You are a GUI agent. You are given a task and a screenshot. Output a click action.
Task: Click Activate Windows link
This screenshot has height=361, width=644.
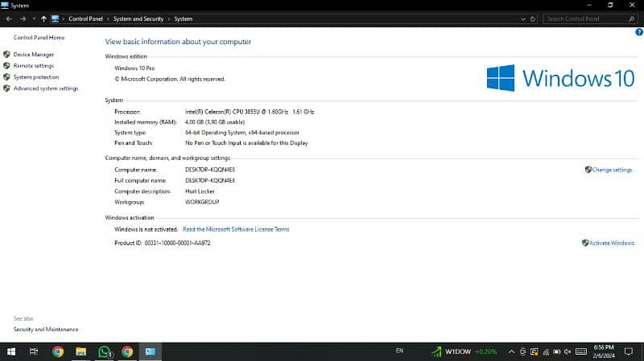pyautogui.click(x=611, y=243)
